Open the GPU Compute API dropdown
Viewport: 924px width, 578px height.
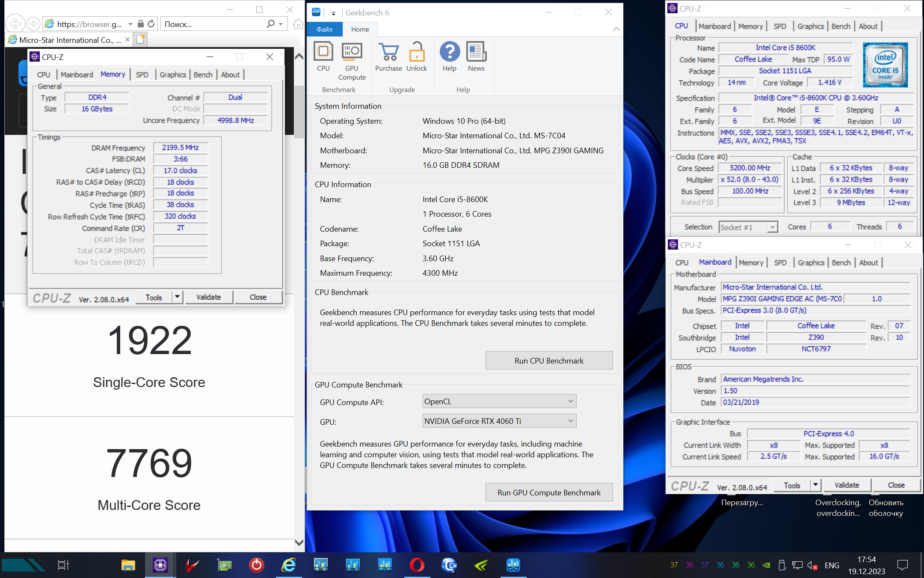click(x=499, y=401)
